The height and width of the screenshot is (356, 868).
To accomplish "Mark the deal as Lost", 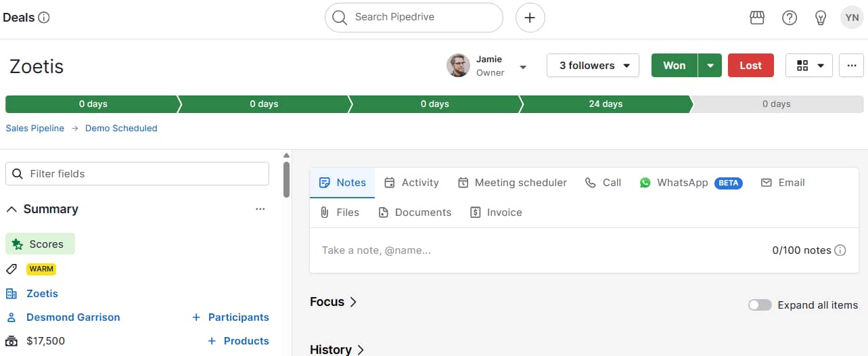I will pos(751,66).
